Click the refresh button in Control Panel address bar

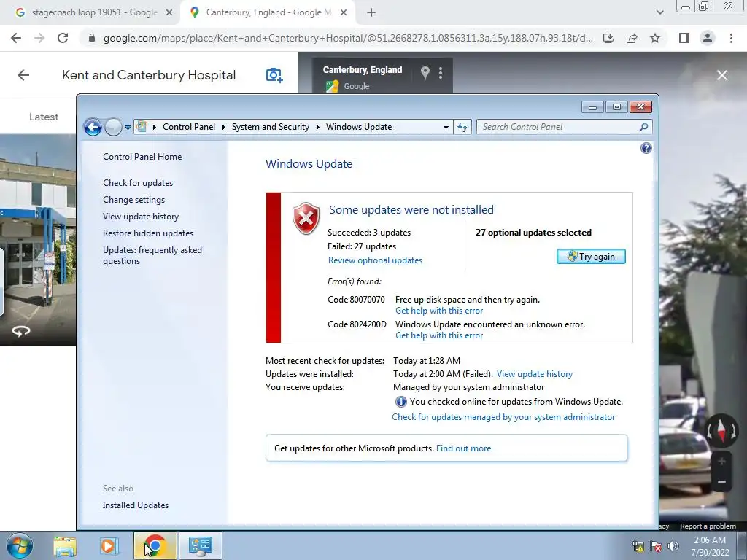[x=462, y=127]
